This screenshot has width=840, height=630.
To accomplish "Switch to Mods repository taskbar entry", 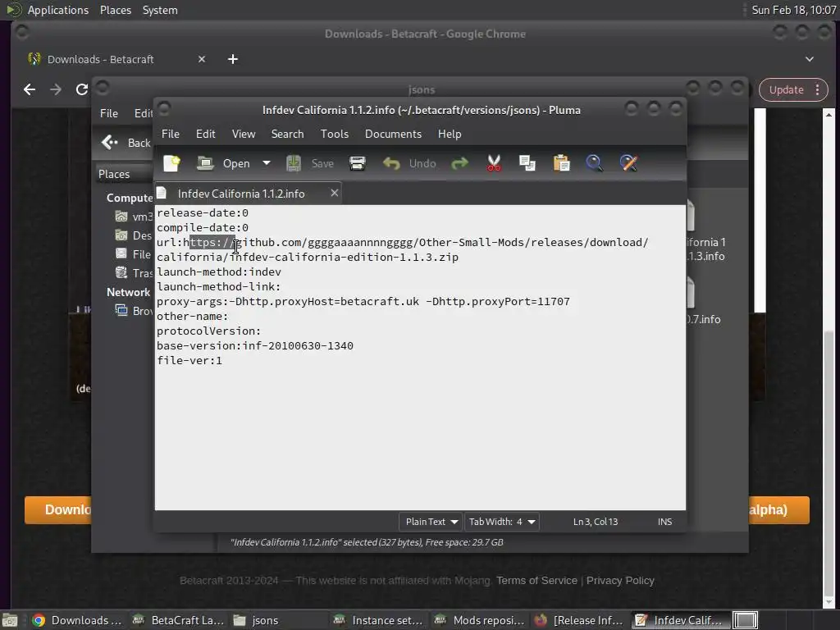I will click(479, 620).
